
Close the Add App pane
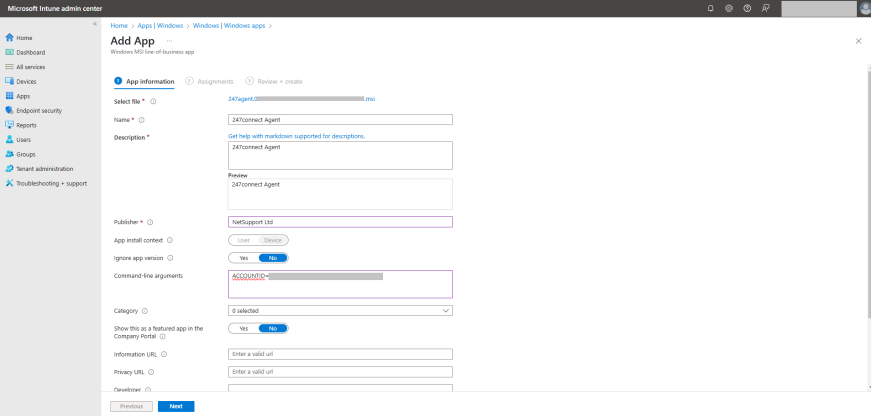(859, 41)
